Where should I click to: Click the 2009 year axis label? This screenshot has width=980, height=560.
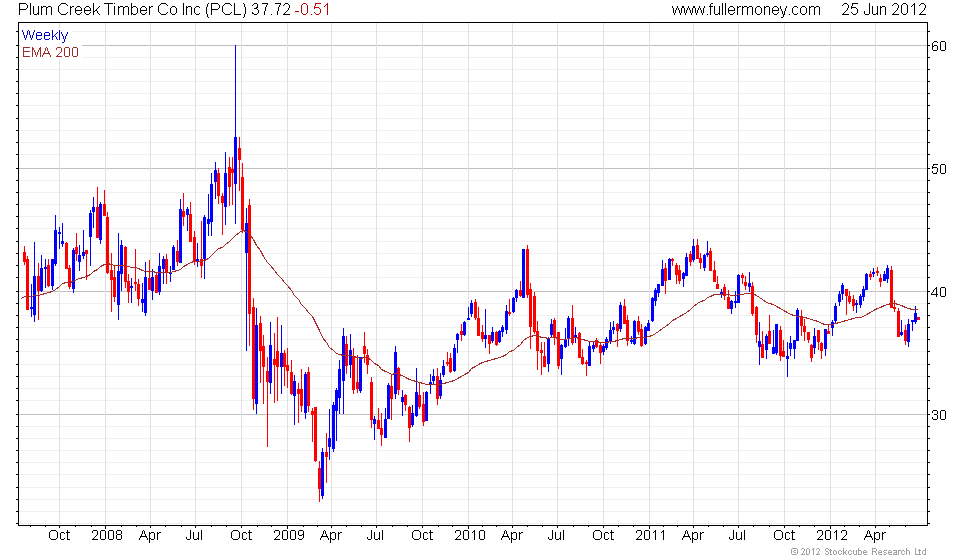coord(288,535)
